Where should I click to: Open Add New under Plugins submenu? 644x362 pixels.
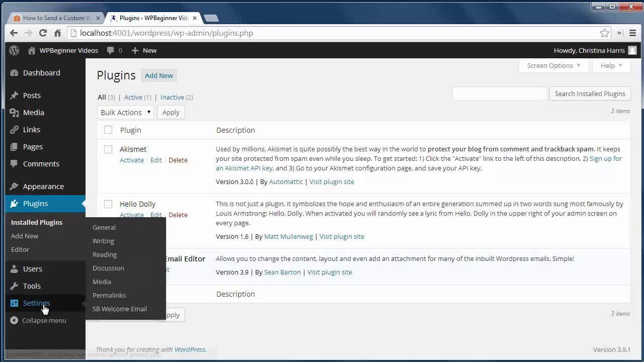(x=25, y=236)
